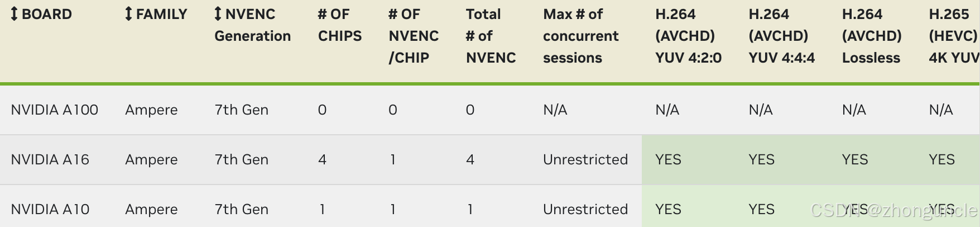Click the H.264 Lossless column header

tap(871, 36)
